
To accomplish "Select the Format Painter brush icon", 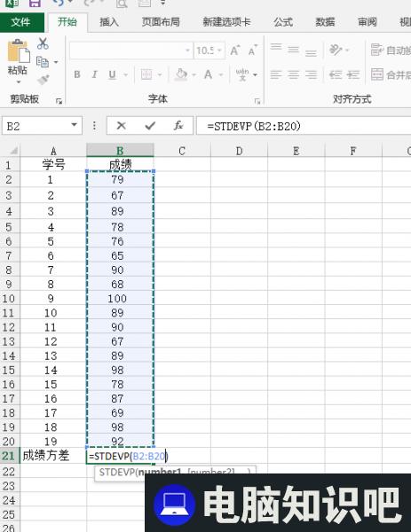I will [x=43, y=80].
